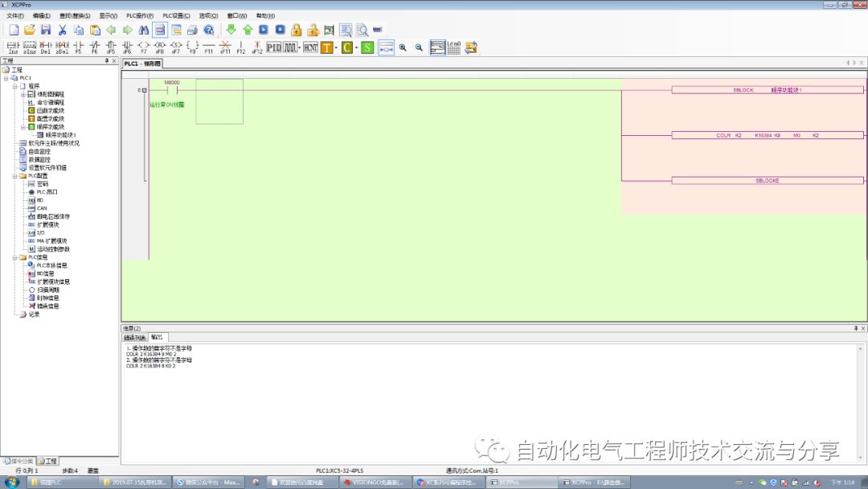Toggle program lock protection
Screen dimensions: 868x489
(x=295, y=29)
